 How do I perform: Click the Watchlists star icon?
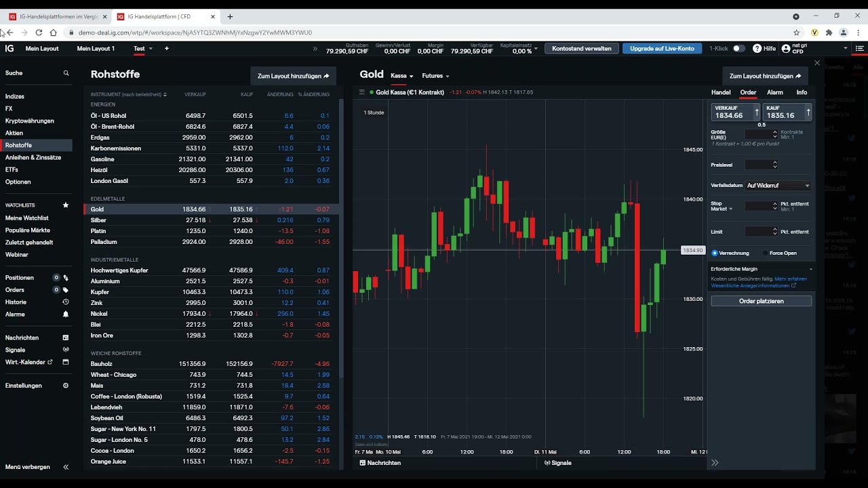(66, 205)
